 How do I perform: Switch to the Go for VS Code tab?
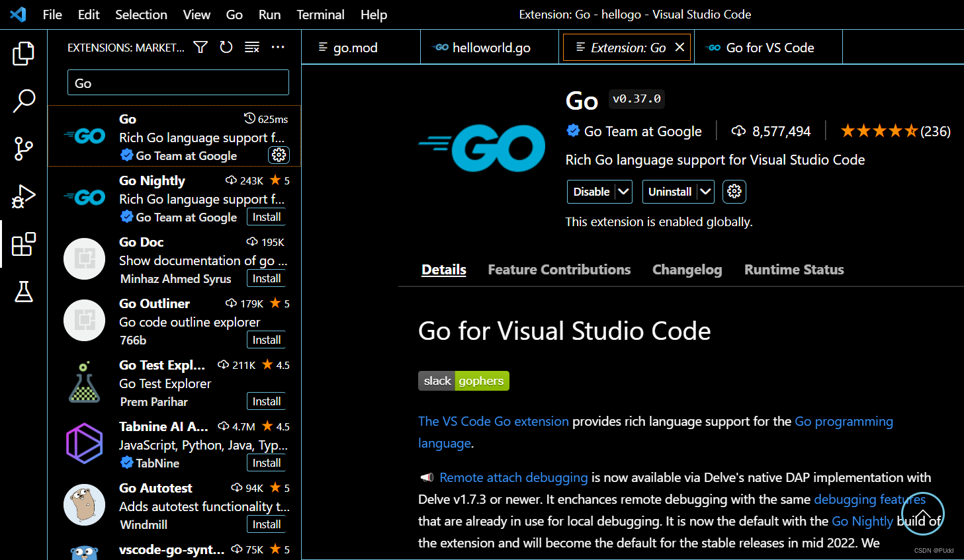tap(769, 48)
